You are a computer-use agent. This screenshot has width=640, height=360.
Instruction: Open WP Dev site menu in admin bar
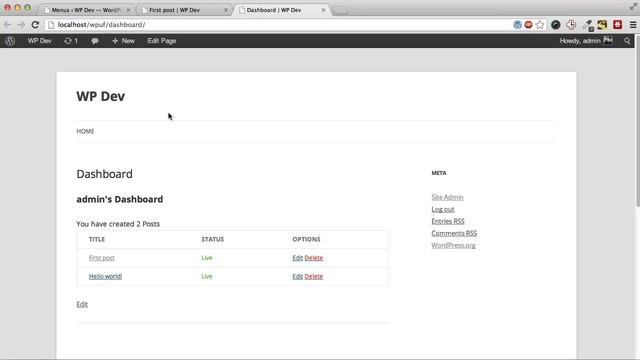(x=40, y=41)
